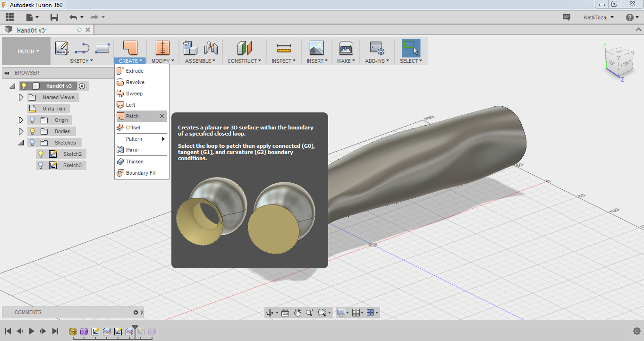This screenshot has width=644, height=341.
Task: Toggle visibility bulb of Bodies folder
Action: tap(32, 131)
